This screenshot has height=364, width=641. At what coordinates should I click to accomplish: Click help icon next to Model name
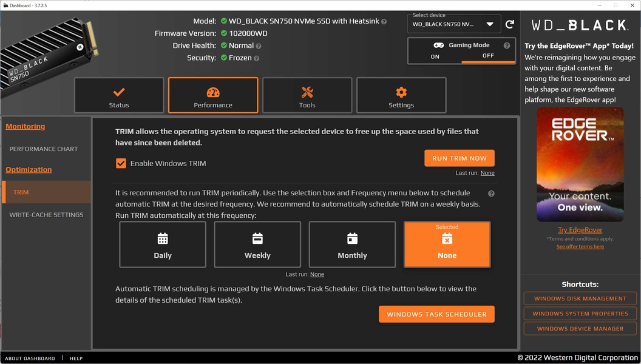pos(384,21)
